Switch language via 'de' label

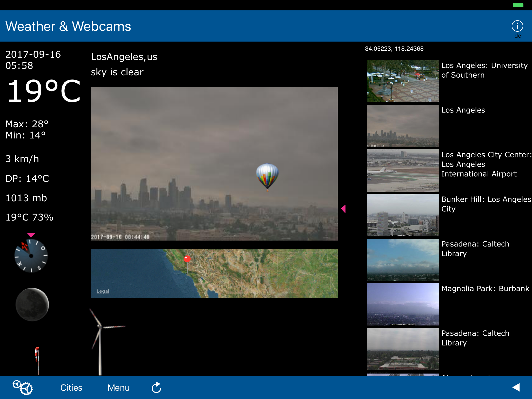click(518, 36)
